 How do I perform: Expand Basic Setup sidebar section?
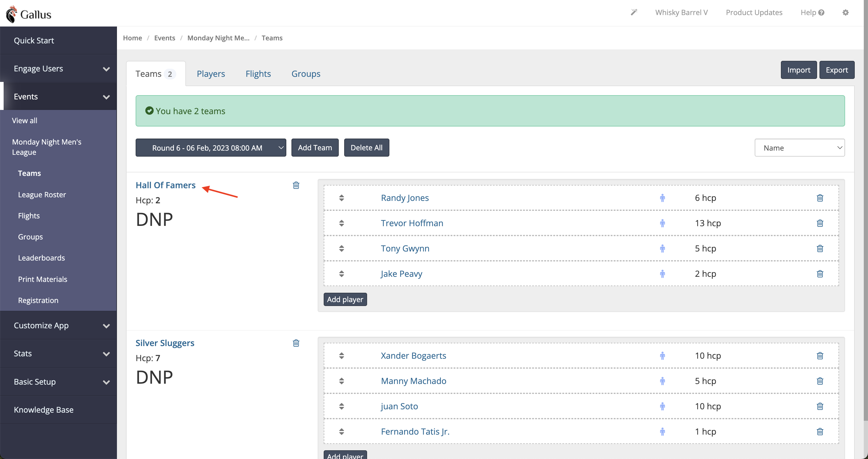58,382
